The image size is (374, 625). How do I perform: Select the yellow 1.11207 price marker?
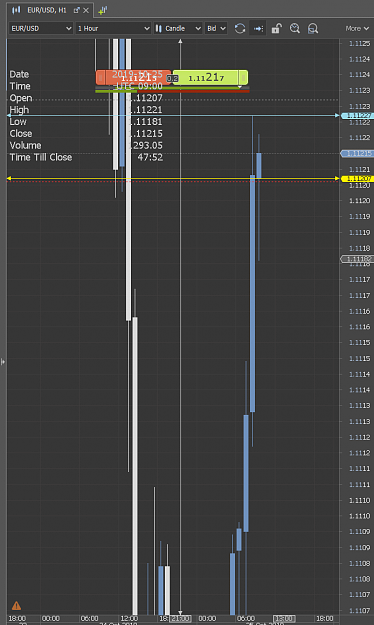coord(358,179)
